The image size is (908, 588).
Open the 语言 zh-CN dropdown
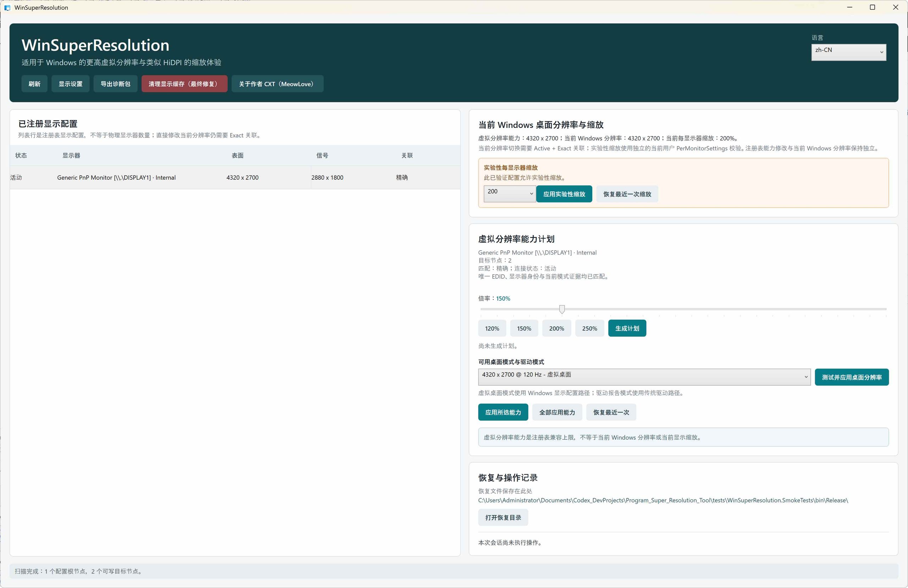[848, 52]
